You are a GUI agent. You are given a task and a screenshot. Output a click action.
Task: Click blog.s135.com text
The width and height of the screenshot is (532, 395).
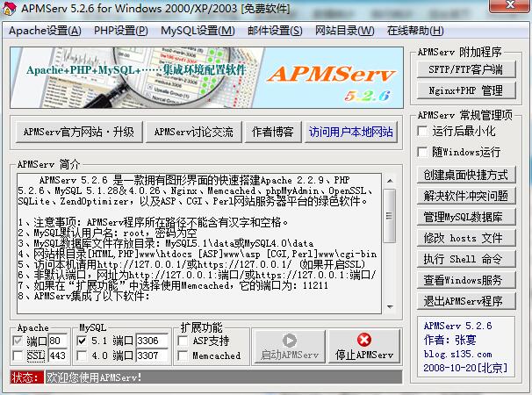point(457,355)
